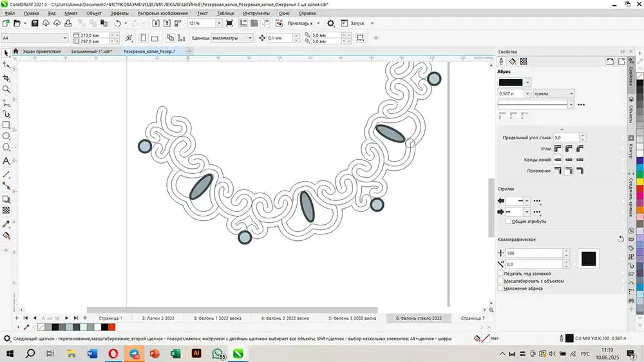Toggle "Масштабировать с объектом" checkbox
Viewport: 644px width, 362px height.
501,281
